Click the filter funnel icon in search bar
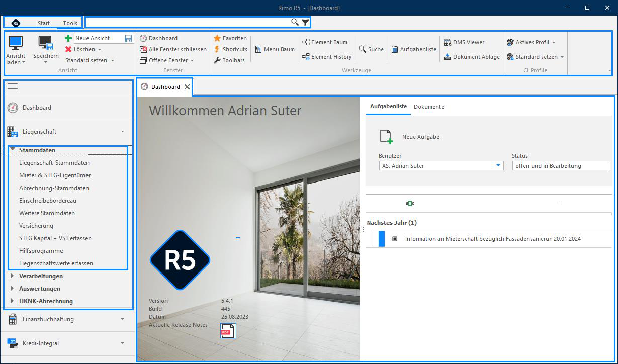 click(x=305, y=22)
